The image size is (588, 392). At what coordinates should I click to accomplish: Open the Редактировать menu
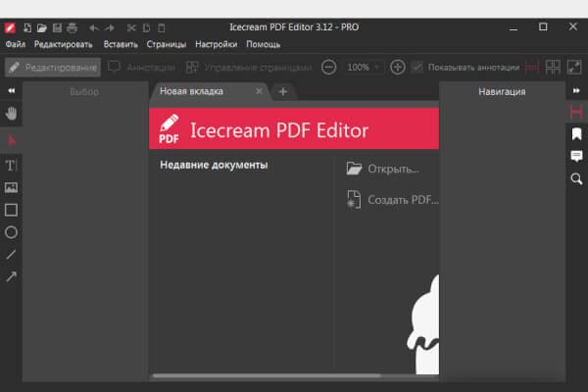64,44
